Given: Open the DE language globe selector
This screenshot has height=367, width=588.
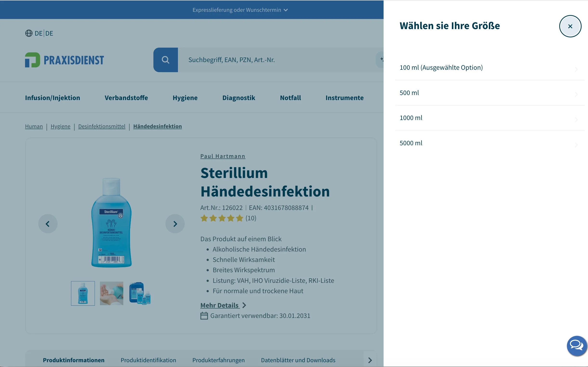Looking at the screenshot, I should click(39, 33).
